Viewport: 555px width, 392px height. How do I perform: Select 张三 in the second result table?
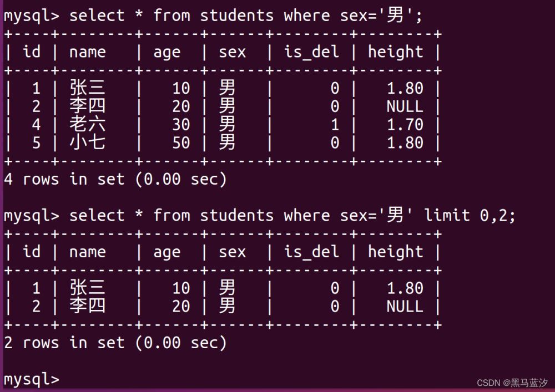coord(88,288)
